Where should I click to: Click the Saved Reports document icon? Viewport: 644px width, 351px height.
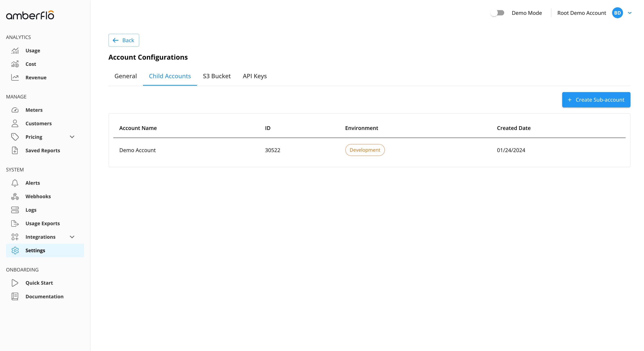coord(15,150)
